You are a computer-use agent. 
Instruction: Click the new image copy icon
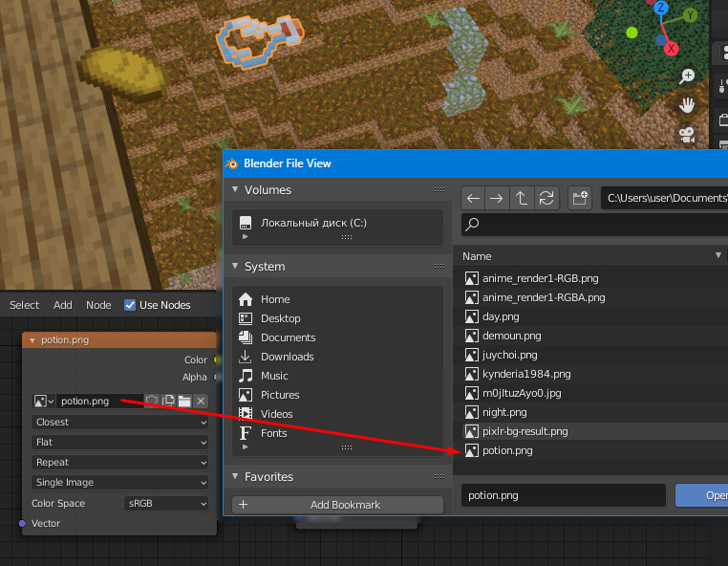(x=168, y=401)
